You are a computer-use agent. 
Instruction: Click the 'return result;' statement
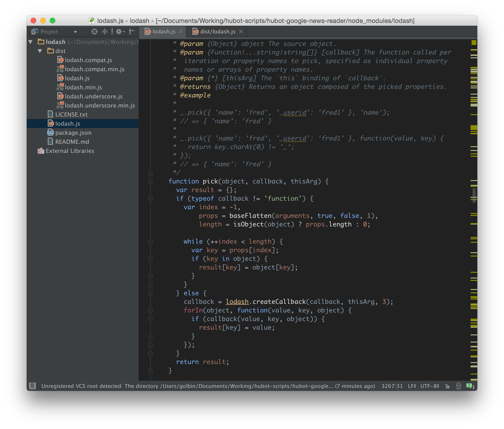click(202, 362)
